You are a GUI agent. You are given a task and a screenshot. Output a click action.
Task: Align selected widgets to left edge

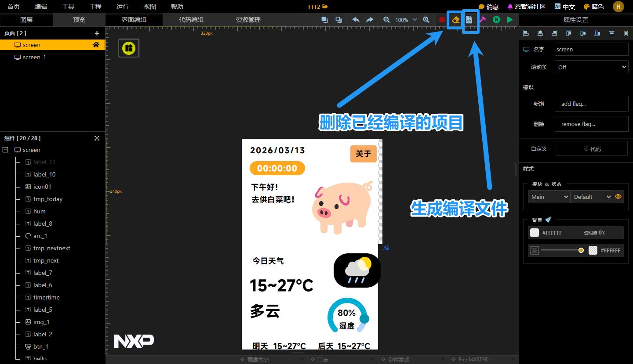click(526, 33)
